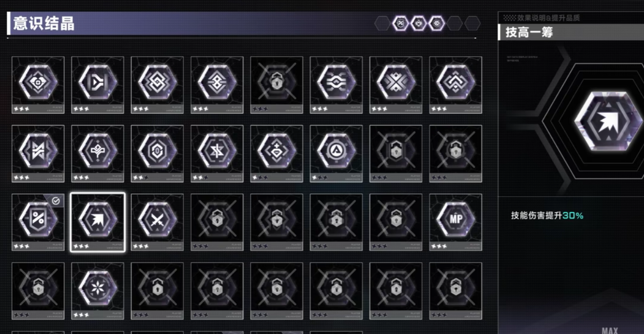644x334 pixels.
Task: Select the crossed swords crystal
Action: click(157, 222)
